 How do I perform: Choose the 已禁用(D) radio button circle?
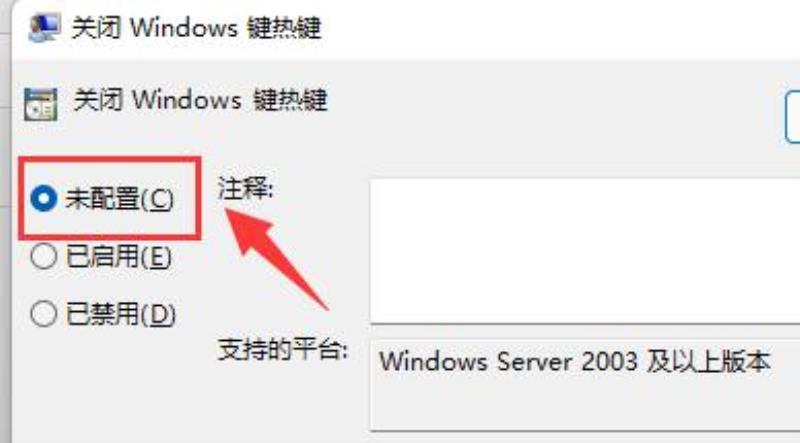43,313
